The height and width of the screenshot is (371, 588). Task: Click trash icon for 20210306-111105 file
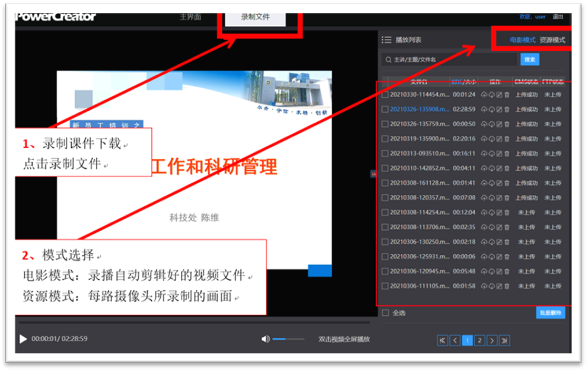(507, 286)
